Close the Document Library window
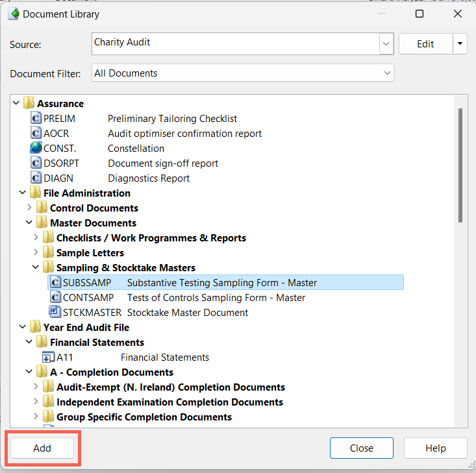Image resolution: width=476 pixels, height=473 pixels. [457, 14]
